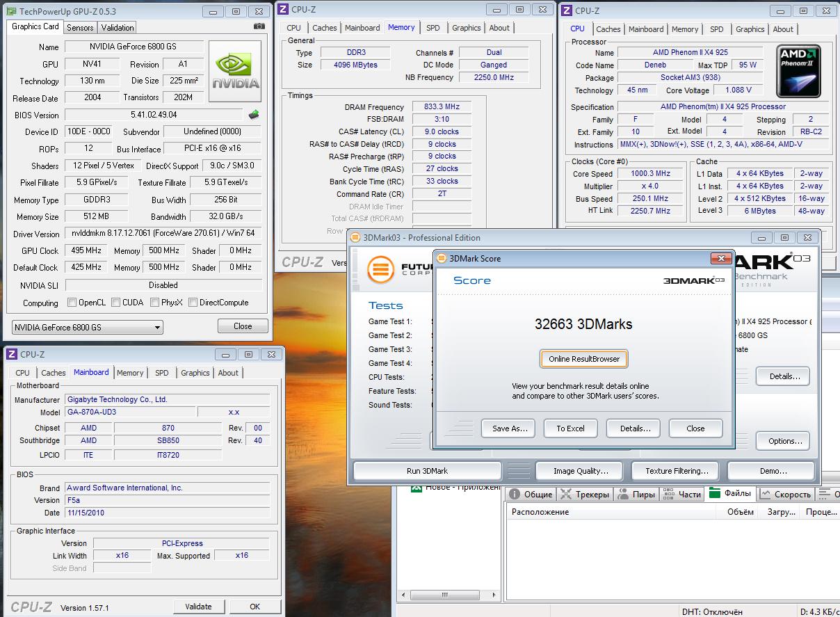Click the AMD Phenom II logo in CPU-Z
The image size is (840, 617).
point(798,72)
